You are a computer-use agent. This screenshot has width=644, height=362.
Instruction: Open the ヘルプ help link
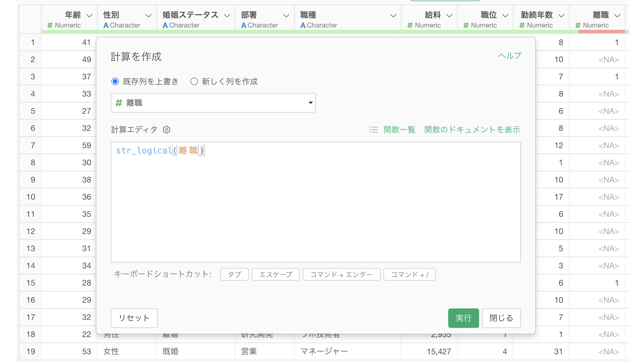pyautogui.click(x=509, y=56)
